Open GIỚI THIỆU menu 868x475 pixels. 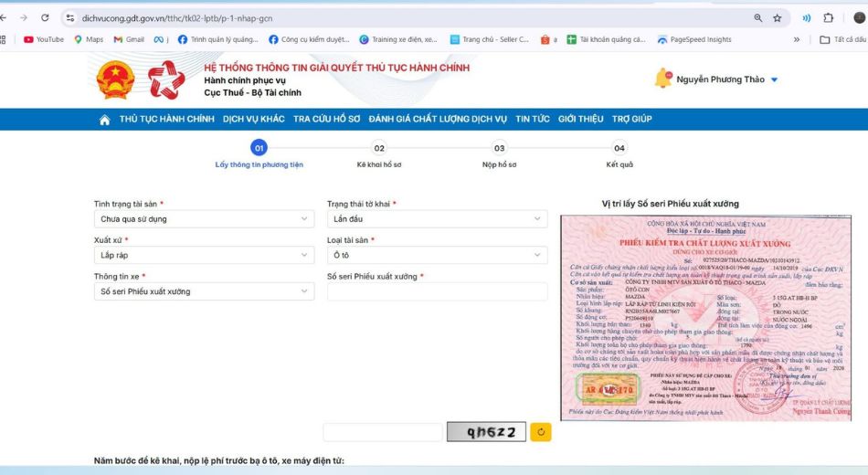click(x=581, y=119)
